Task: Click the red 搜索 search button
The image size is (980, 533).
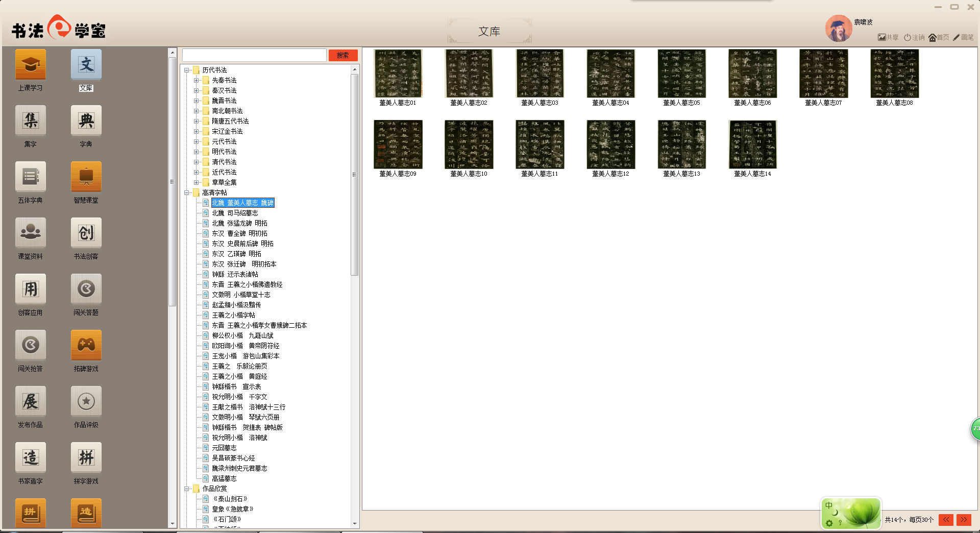Action: [343, 55]
